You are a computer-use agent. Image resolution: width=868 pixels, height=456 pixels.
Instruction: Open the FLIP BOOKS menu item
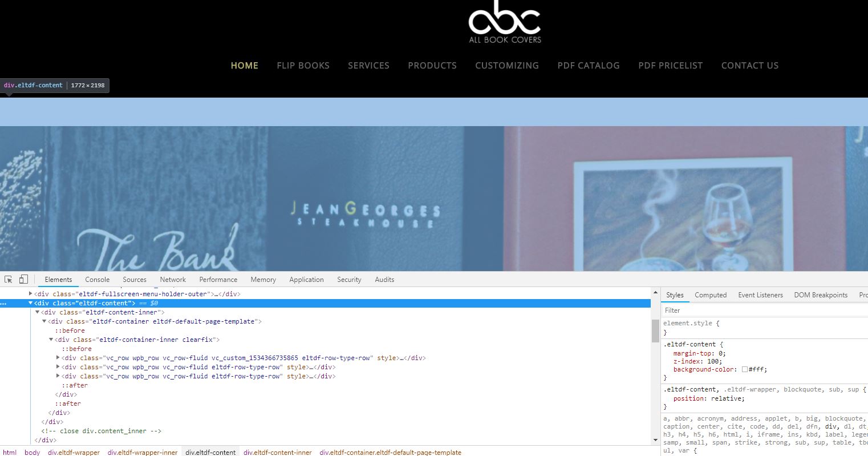tap(303, 66)
